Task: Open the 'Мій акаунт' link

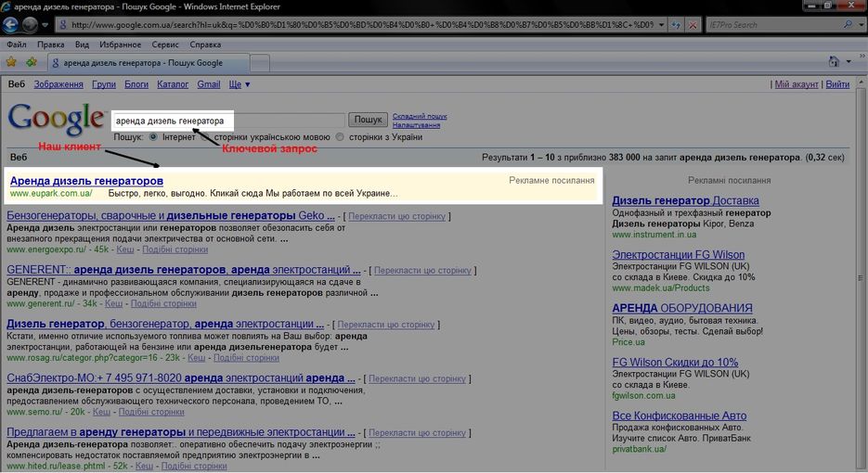Action: coord(796,84)
